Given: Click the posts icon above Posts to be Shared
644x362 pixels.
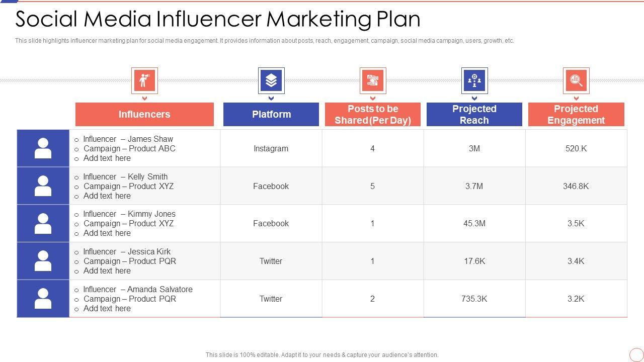Looking at the screenshot, I should (373, 80).
